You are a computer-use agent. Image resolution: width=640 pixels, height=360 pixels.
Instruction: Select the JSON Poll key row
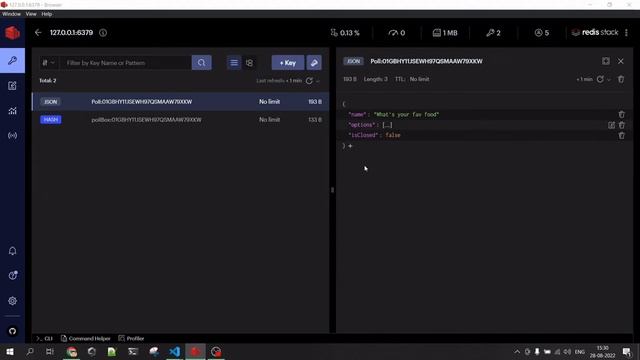(x=181, y=102)
